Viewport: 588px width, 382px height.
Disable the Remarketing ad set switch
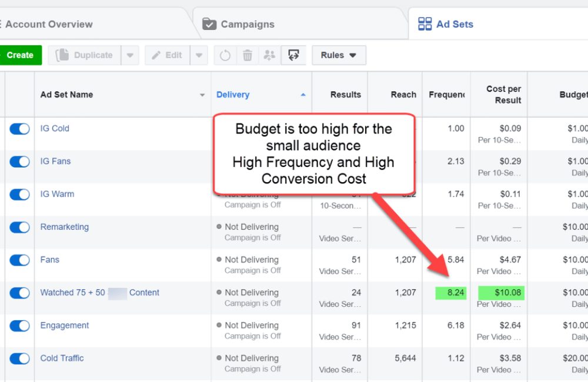tap(19, 227)
